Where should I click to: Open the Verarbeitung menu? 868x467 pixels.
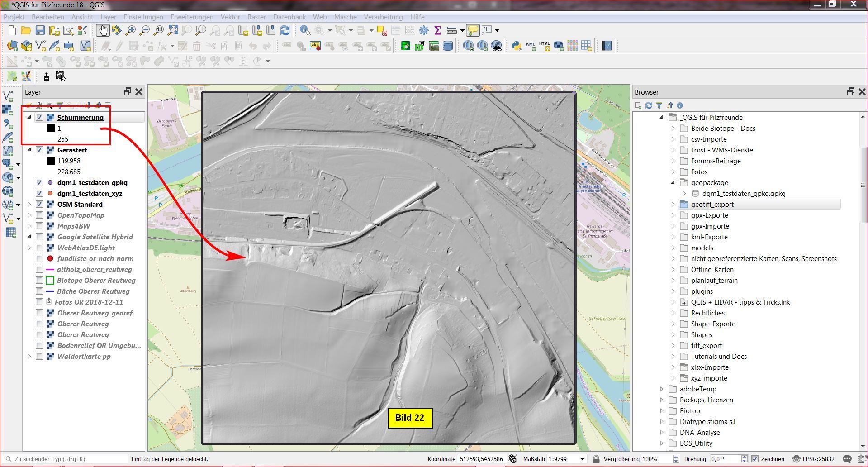pos(383,17)
